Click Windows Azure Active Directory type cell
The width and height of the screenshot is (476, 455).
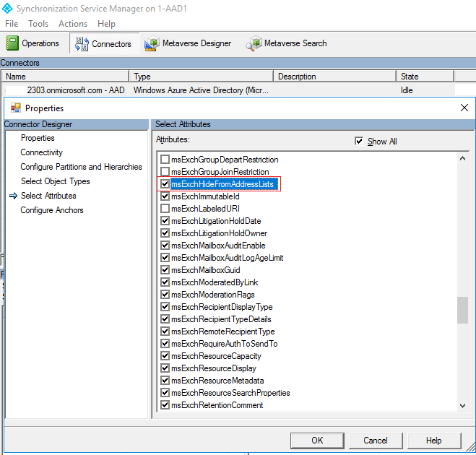pos(201,90)
